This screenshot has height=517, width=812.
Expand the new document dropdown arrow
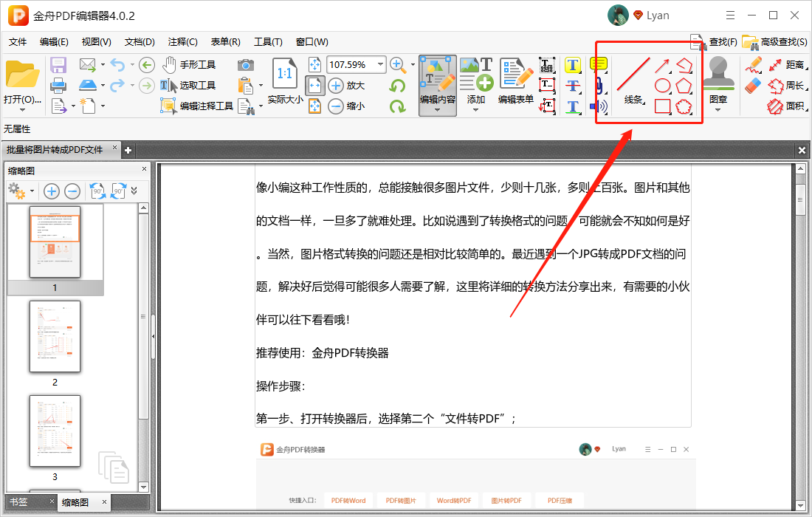pos(103,106)
